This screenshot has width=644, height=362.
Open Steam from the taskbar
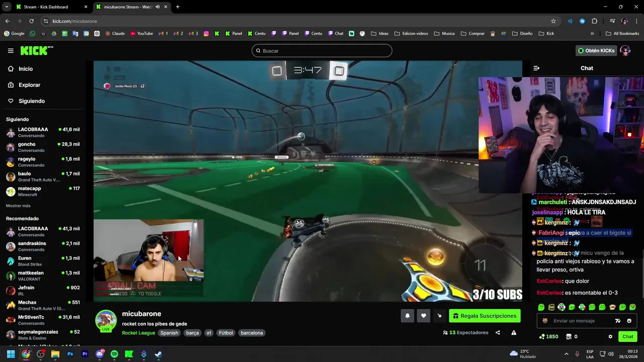coord(158,354)
